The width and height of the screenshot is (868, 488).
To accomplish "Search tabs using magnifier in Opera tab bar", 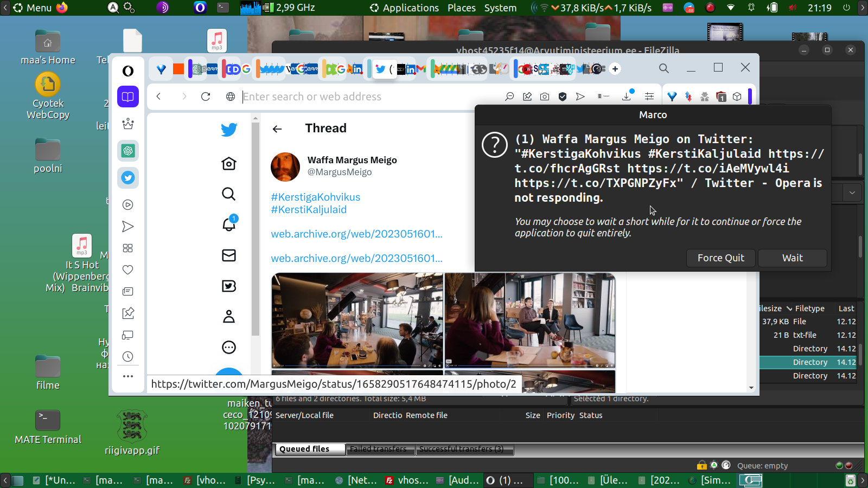I will pos(664,68).
